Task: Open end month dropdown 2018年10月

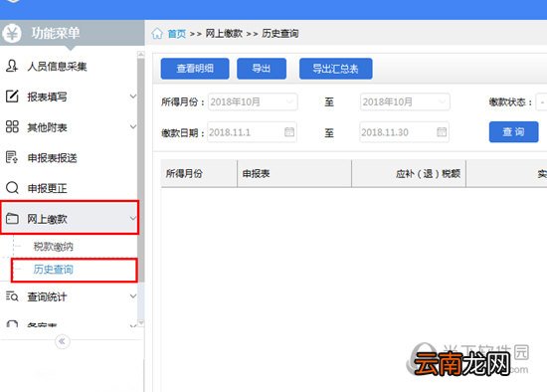Action: pyautogui.click(x=405, y=101)
